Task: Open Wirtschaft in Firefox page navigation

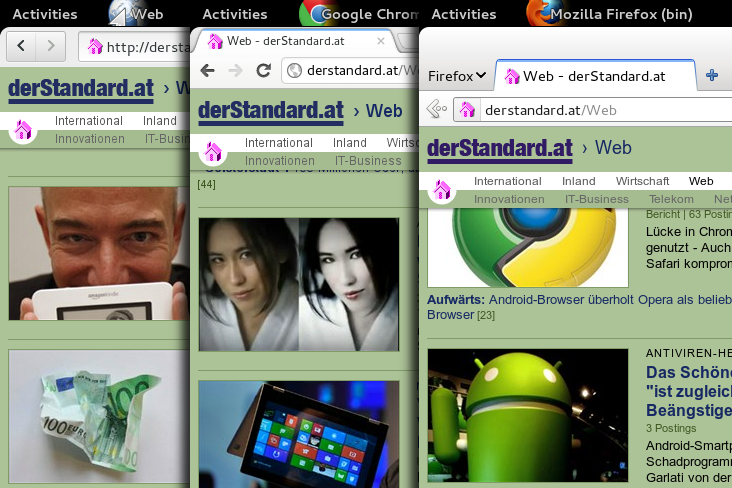Action: click(x=642, y=181)
